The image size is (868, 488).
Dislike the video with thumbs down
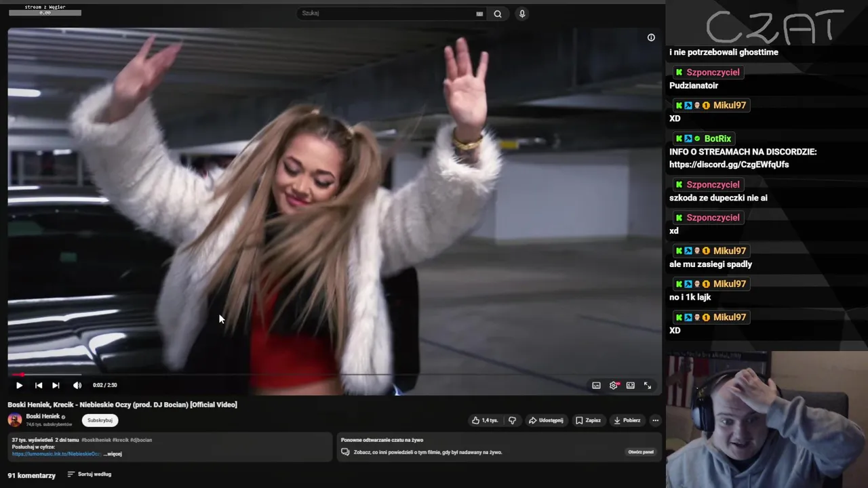coord(512,420)
